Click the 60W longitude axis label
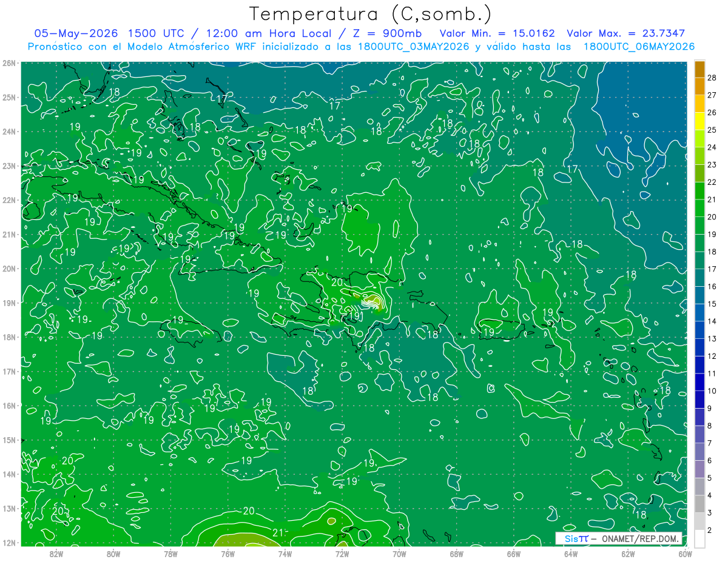 [685, 554]
